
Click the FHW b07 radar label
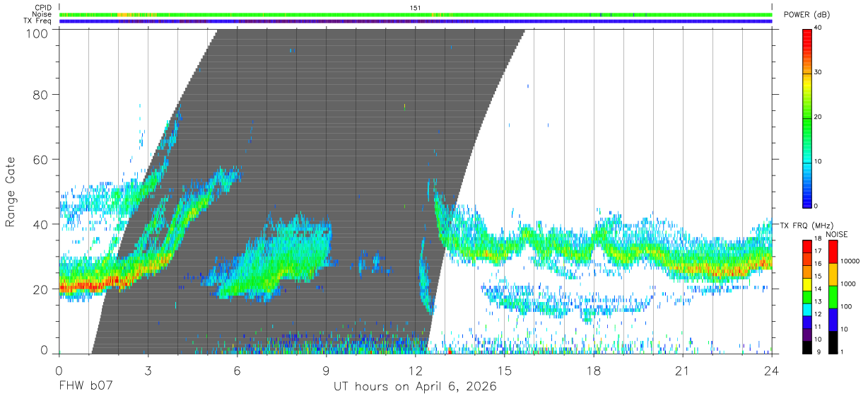pos(85,387)
